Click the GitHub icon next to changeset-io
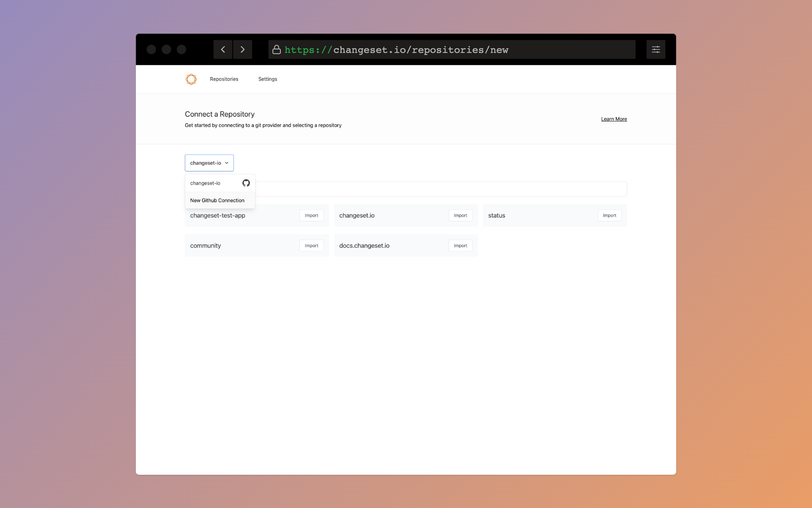This screenshot has width=812, height=508. (x=246, y=182)
